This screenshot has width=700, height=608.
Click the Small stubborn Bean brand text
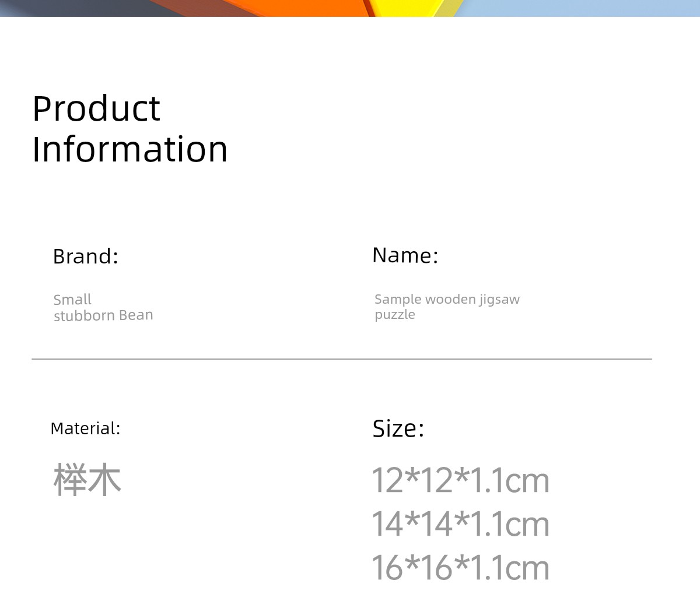(x=103, y=308)
